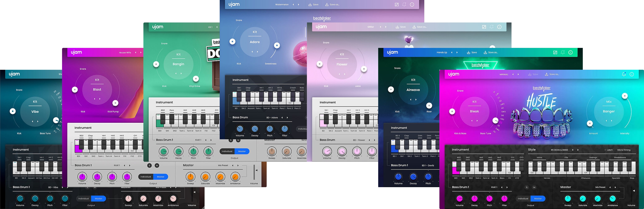This screenshot has width=644, height=209.
Task: Open the info icon in the Hustle window
Action: point(631,74)
